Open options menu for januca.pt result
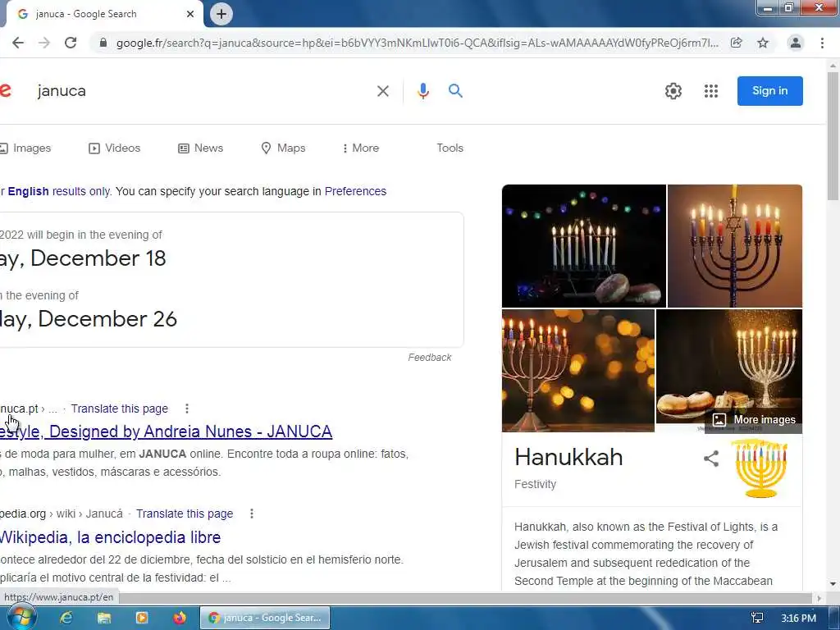Image resolution: width=840 pixels, height=630 pixels. pyautogui.click(x=187, y=409)
